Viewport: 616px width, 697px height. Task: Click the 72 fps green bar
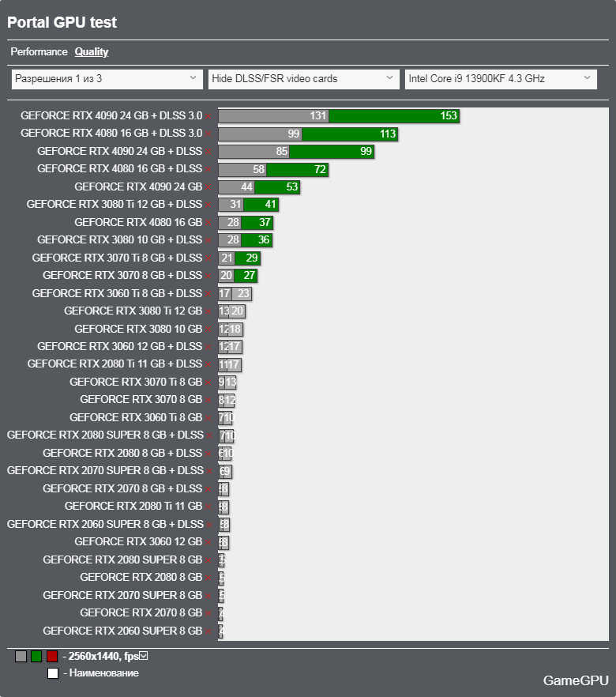(297, 169)
